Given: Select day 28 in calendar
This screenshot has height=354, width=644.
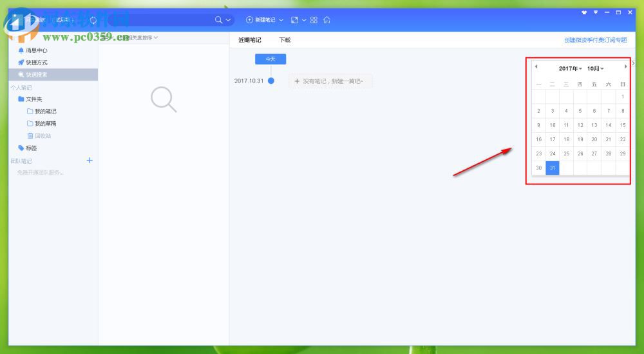Looking at the screenshot, I should [x=609, y=153].
